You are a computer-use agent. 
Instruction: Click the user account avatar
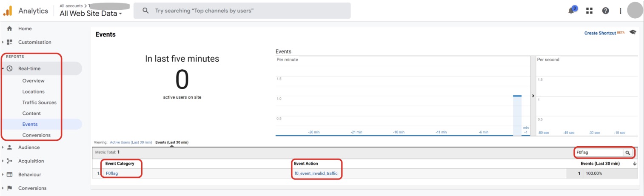(x=635, y=10)
